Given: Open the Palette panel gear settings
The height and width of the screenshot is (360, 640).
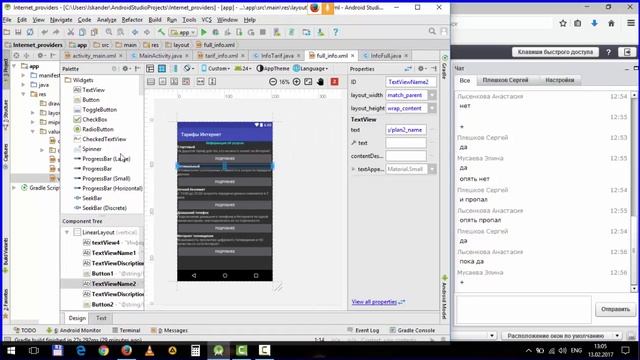Looking at the screenshot, I should 126,69.
